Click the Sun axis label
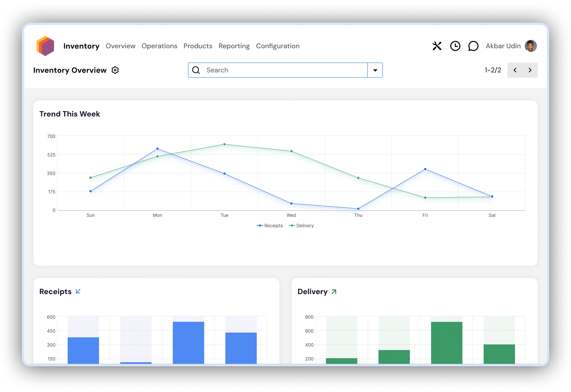 coord(91,215)
